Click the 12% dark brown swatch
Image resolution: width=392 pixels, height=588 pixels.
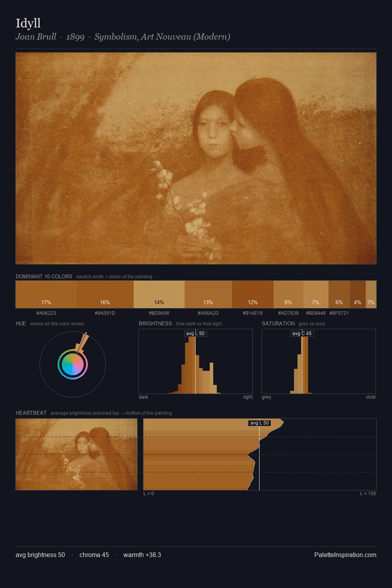[x=253, y=294]
